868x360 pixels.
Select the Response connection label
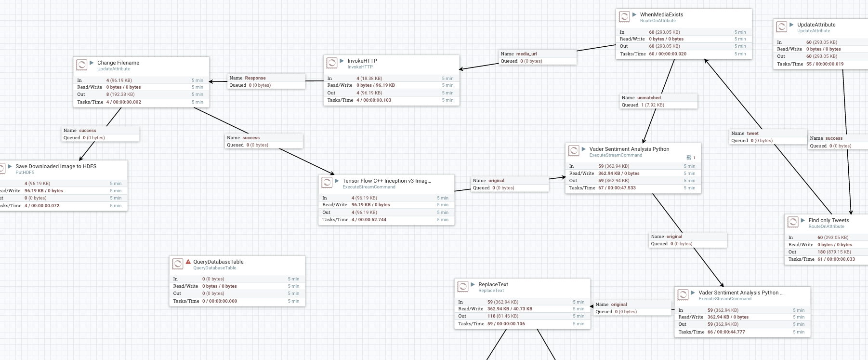266,81
